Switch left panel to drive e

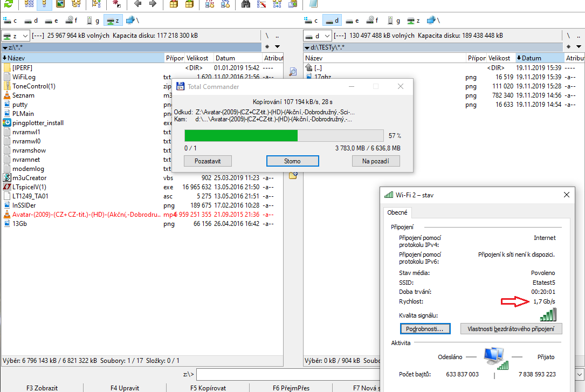(51, 20)
